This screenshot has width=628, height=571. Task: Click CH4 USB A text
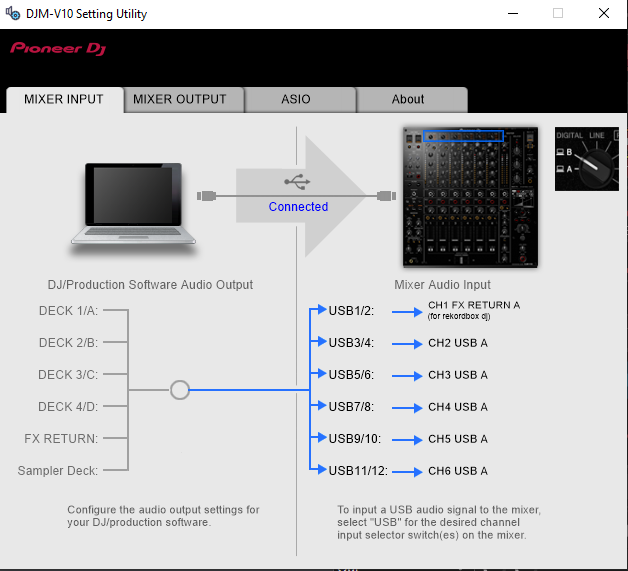458,407
